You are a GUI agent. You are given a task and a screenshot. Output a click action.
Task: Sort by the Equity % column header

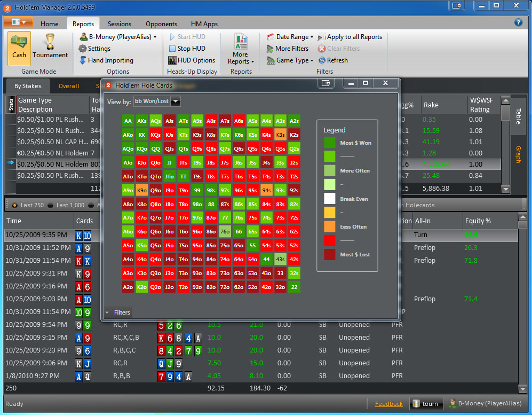click(490, 221)
